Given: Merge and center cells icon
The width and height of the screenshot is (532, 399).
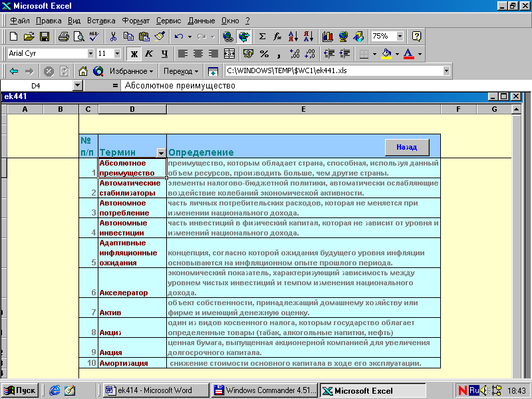Looking at the screenshot, I should coord(229,54).
